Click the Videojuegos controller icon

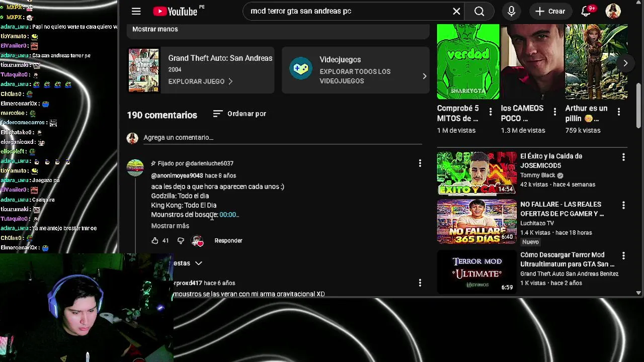coord(300,69)
